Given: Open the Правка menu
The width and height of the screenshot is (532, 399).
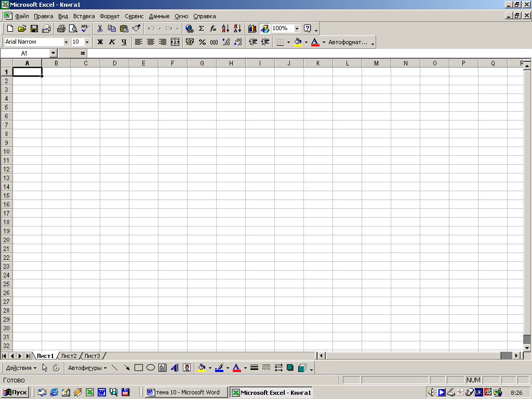Looking at the screenshot, I should point(44,16).
